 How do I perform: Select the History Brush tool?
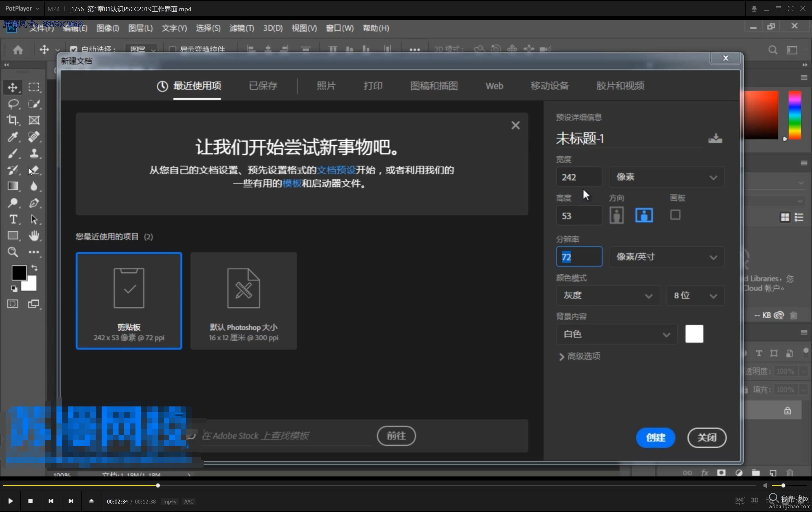pyautogui.click(x=13, y=170)
